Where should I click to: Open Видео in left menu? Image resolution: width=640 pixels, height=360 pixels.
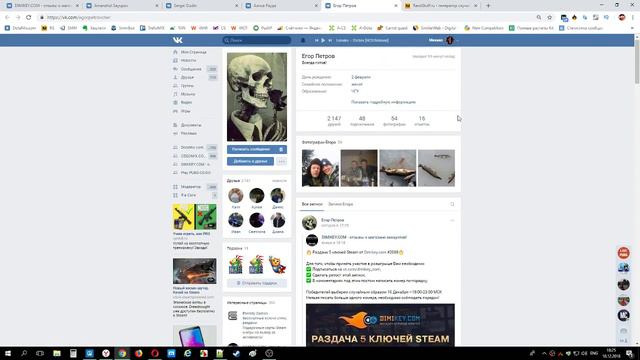point(186,102)
